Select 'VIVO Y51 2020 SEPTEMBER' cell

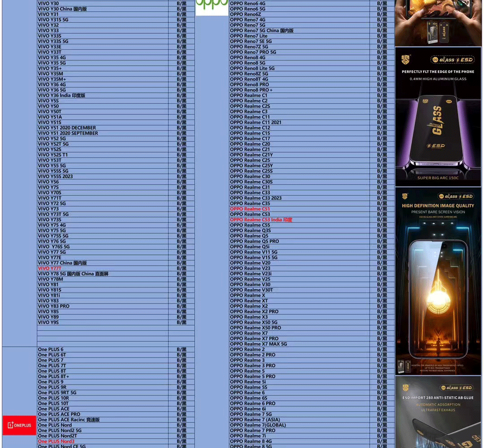(x=103, y=134)
